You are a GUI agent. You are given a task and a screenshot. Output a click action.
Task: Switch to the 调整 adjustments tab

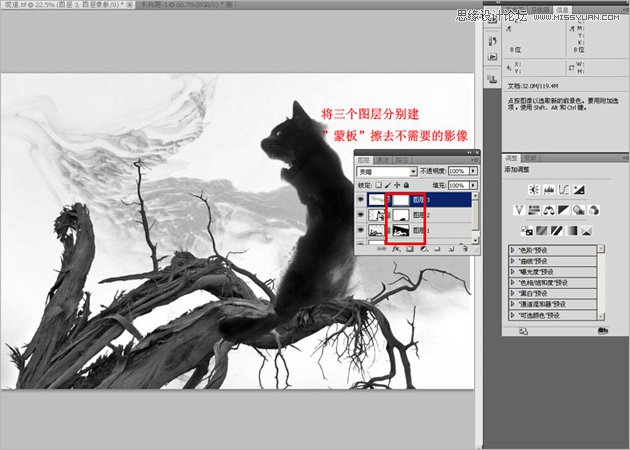(511, 158)
